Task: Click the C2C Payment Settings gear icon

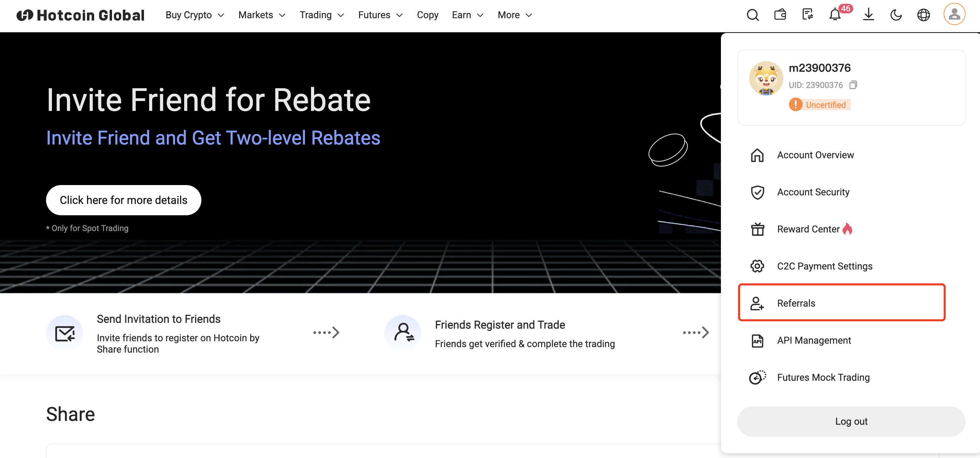Action: pyautogui.click(x=757, y=266)
